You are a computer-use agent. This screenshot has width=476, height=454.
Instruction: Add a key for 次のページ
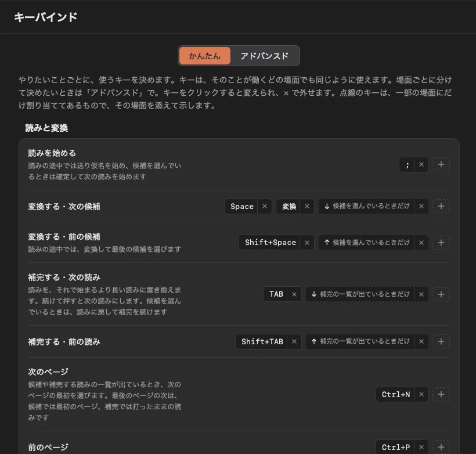coord(441,394)
